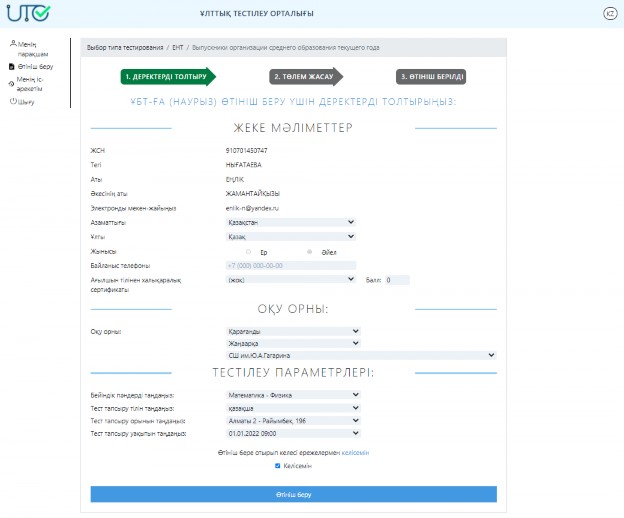Screen dimensions: 624x518
Task: Click the Өтініш беру document icon in sidebar
Action: 12,66
